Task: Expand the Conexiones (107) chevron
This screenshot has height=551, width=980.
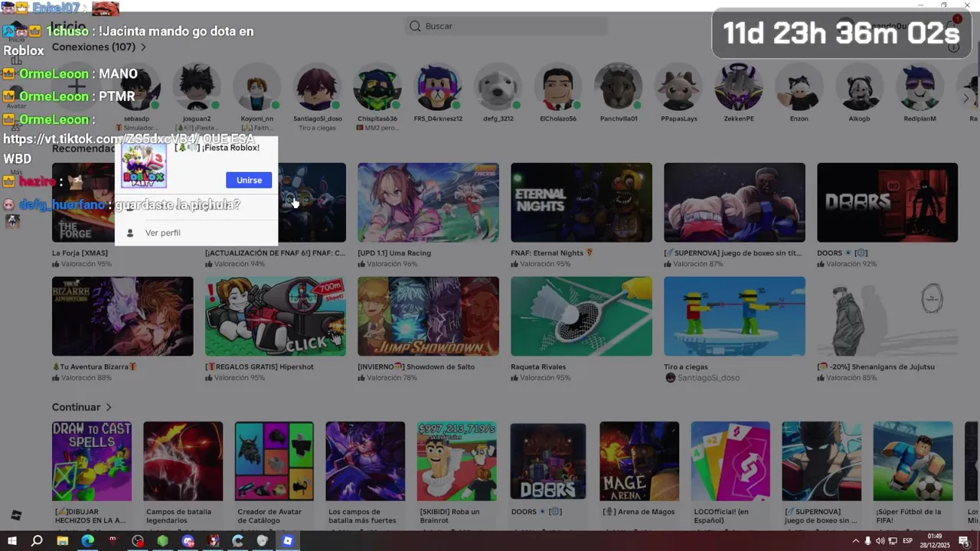Action: (143, 47)
